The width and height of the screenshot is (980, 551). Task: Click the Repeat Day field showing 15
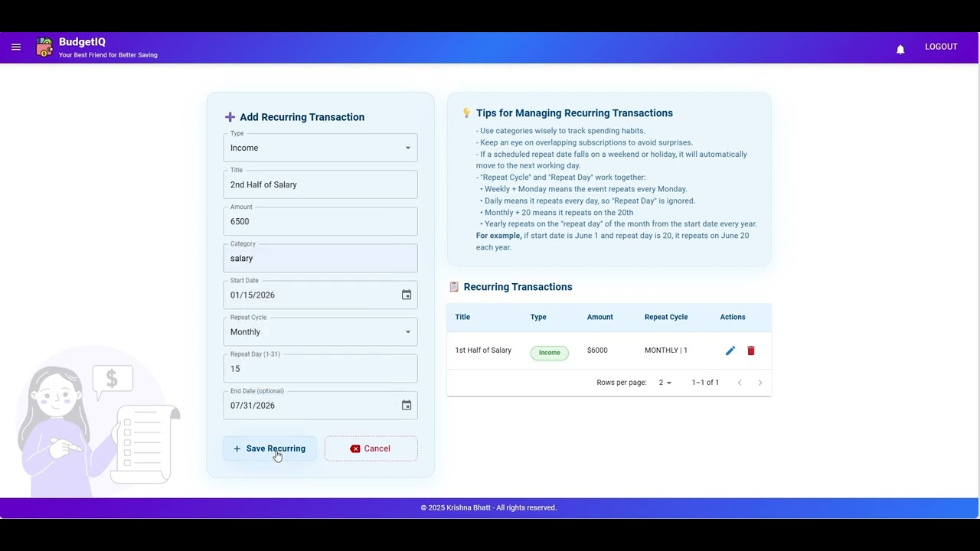(320, 369)
